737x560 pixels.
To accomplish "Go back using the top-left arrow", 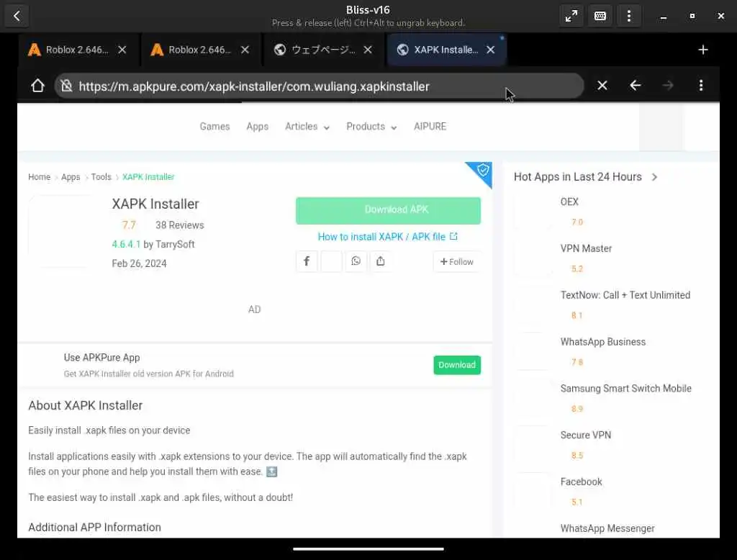I will (17, 16).
